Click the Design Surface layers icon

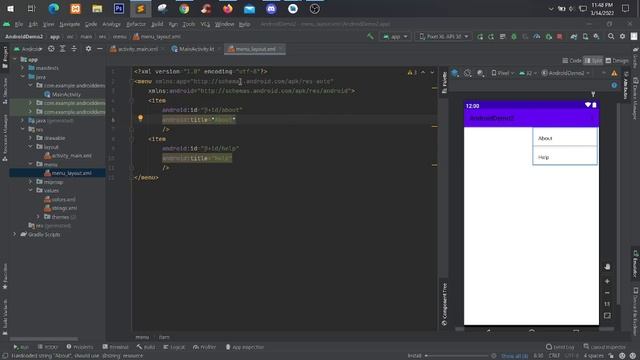[455, 73]
